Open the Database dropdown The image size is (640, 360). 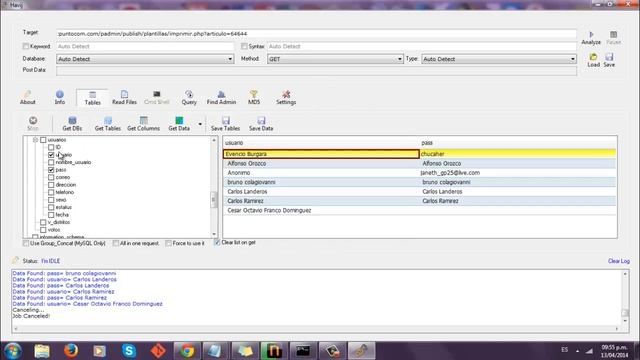[145, 59]
